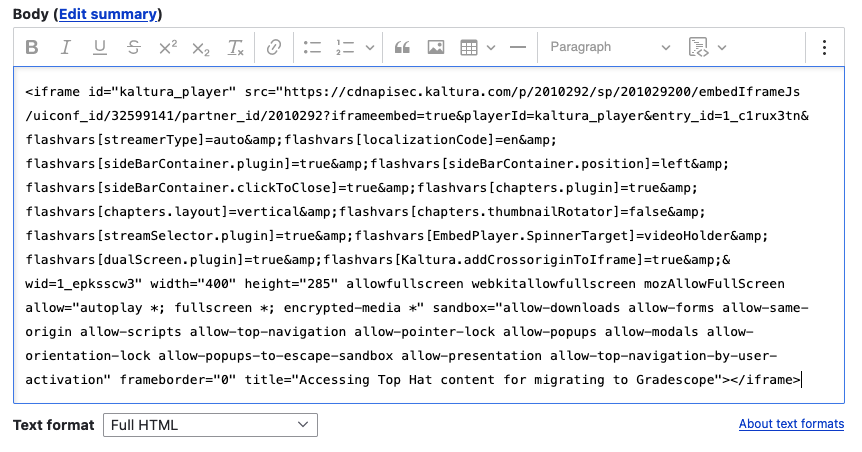The image size is (862, 452).
Task: Apply superscript formatting
Action: 168,47
